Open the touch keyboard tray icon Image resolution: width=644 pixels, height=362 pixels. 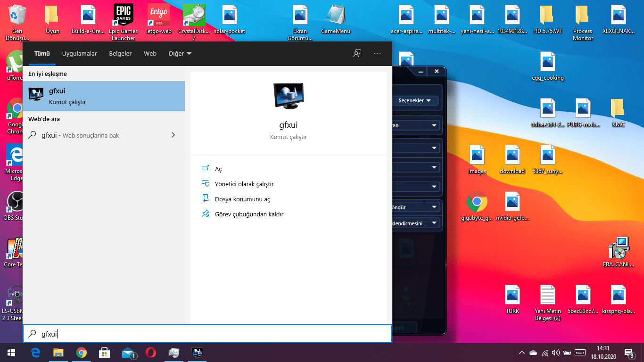(580, 352)
